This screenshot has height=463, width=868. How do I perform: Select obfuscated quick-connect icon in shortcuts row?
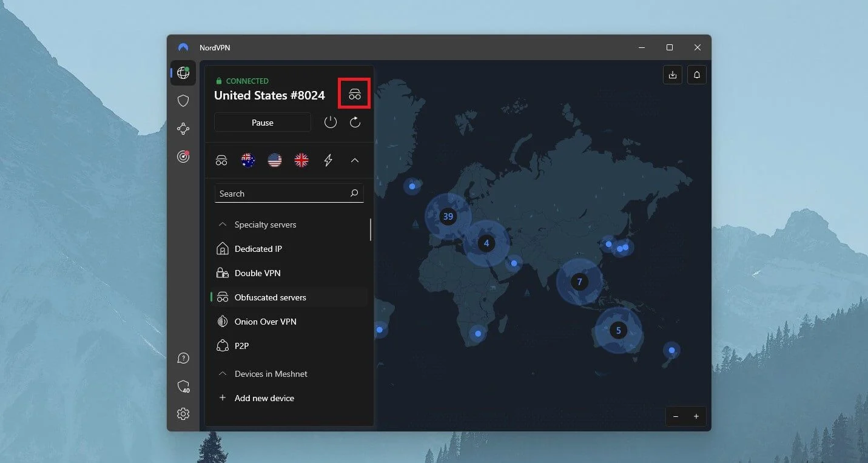point(221,160)
